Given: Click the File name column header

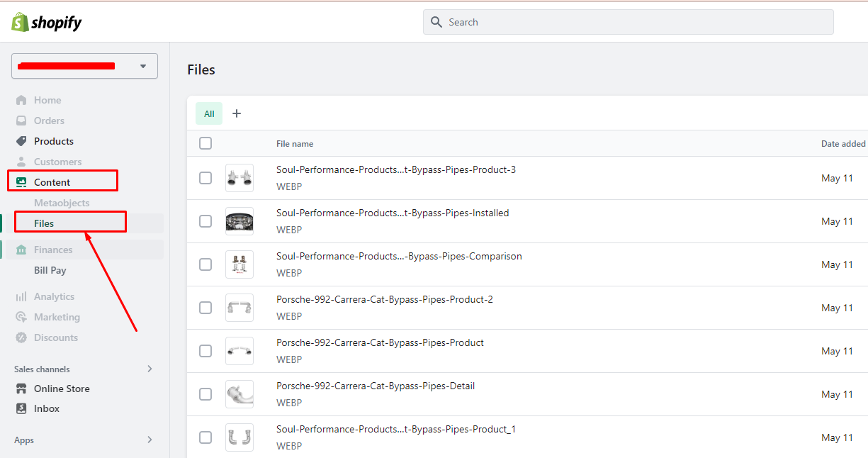Looking at the screenshot, I should click(x=295, y=144).
